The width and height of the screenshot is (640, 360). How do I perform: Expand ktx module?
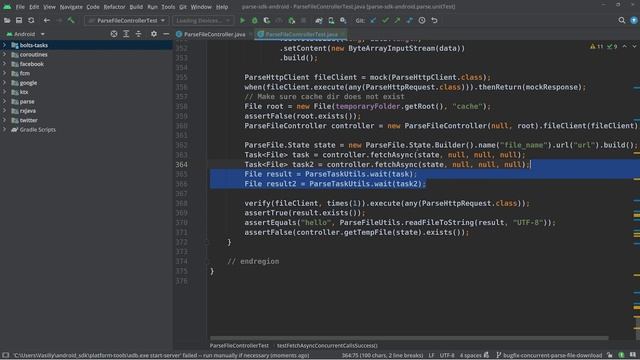pos(4,92)
